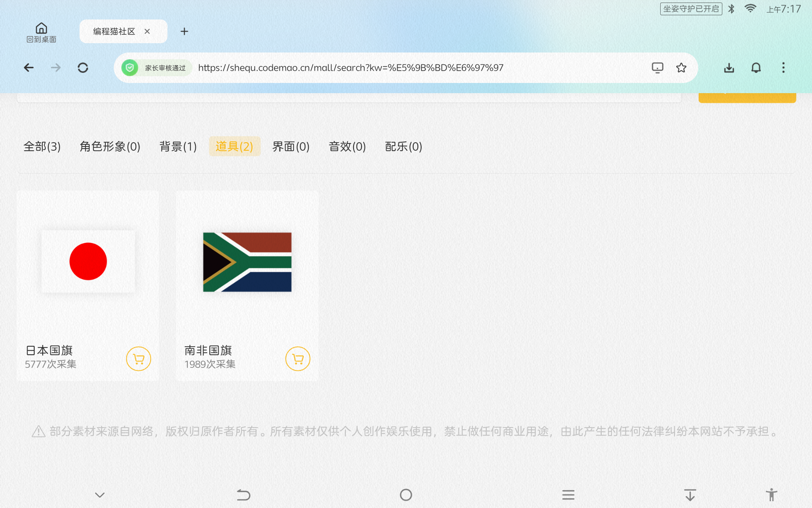Tap the warning triangle icon in disclaimer
Image resolution: width=812 pixels, height=508 pixels.
click(x=38, y=431)
